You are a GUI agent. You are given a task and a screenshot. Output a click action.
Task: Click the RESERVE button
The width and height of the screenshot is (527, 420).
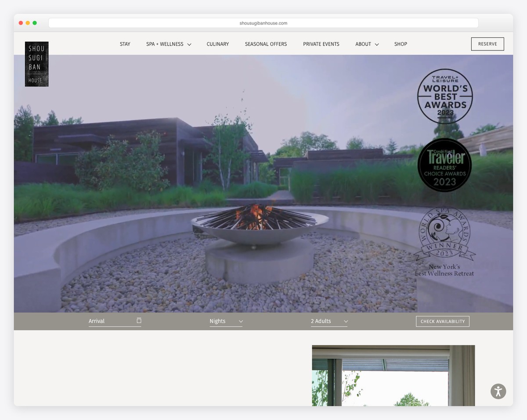[487, 44]
